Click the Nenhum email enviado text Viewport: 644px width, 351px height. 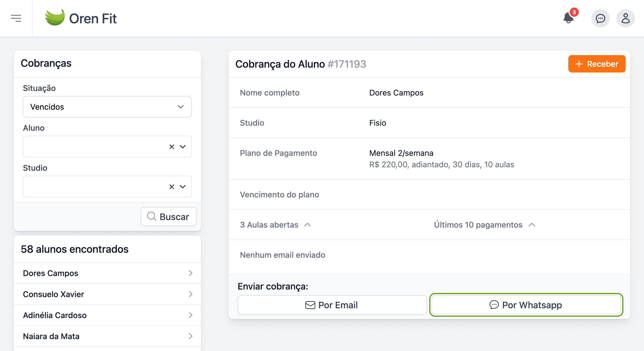[282, 255]
